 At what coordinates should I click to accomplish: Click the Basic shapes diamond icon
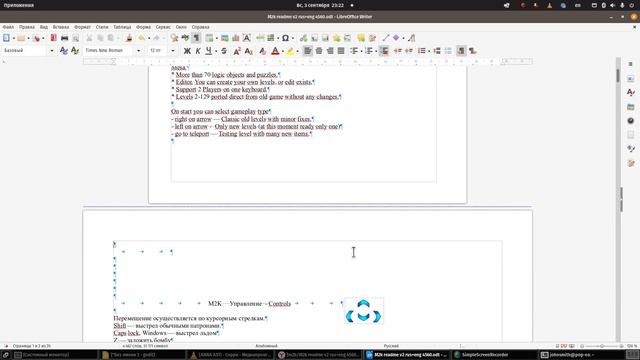(396, 38)
